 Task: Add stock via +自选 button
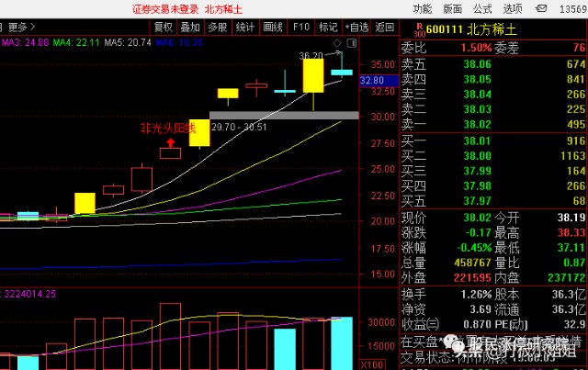click(356, 27)
